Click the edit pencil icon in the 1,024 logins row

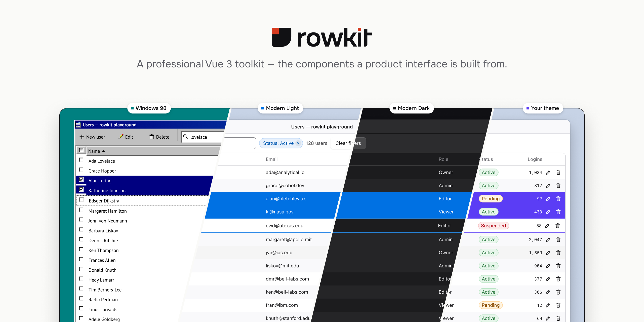click(x=548, y=173)
